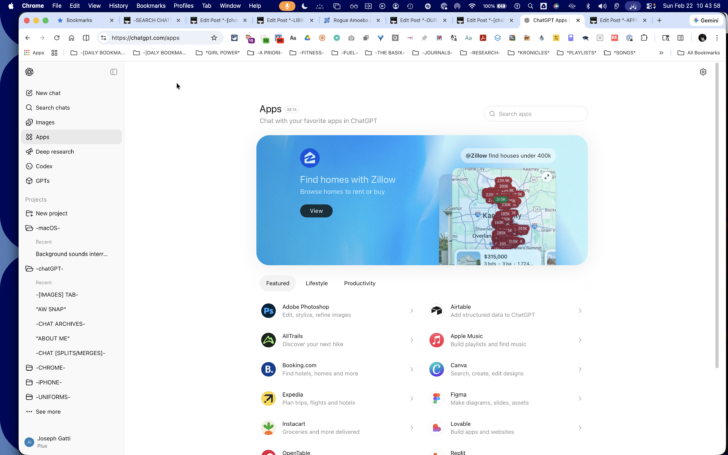Click the Expedia app icon
This screenshot has height=455, width=728.
tap(268, 398)
